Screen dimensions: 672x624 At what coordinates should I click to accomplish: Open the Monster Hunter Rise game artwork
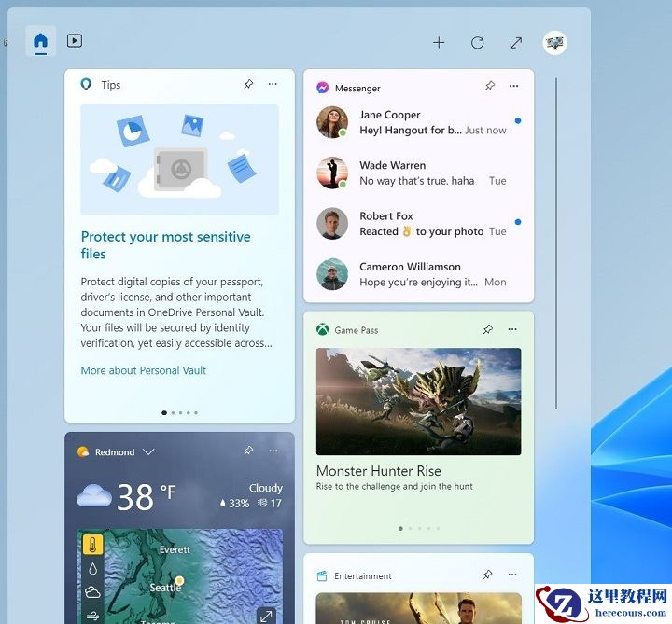(x=419, y=401)
